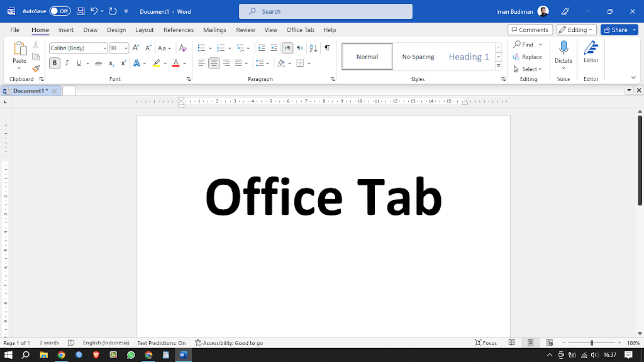Screen dimensions: 644x362
Task: Increase font size with the large A icon
Action: click(136, 48)
